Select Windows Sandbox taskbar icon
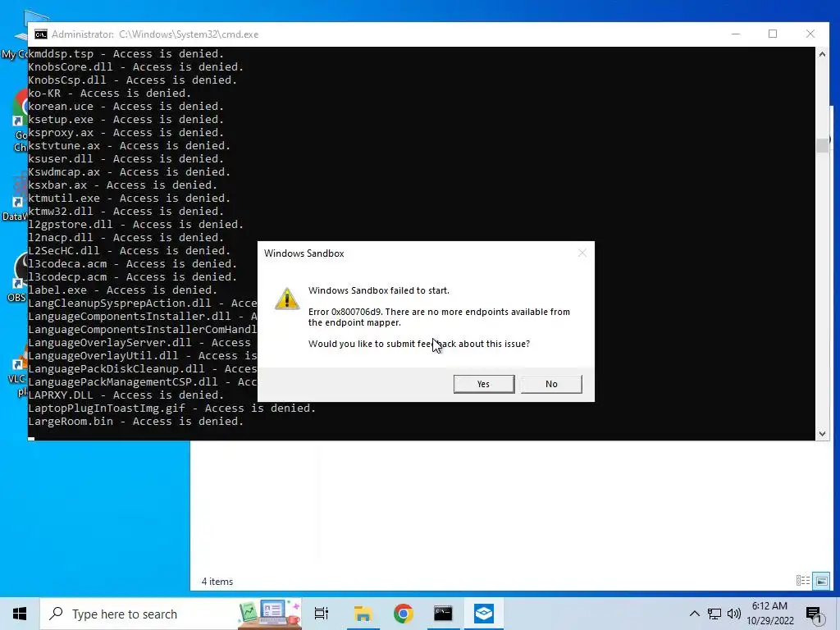 click(484, 614)
